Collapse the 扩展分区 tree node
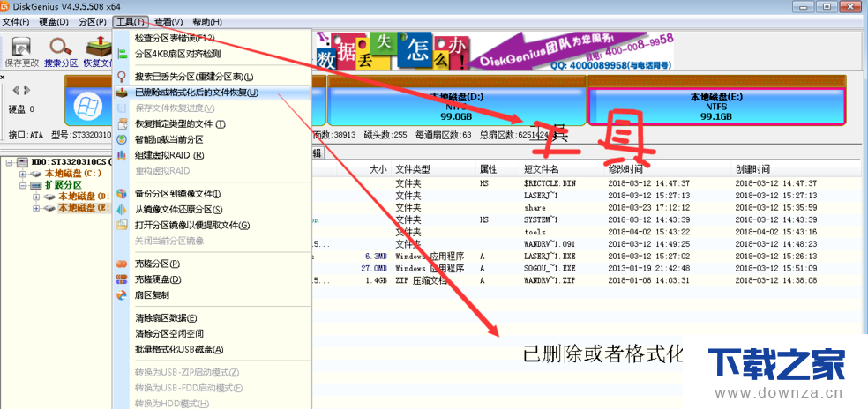Screen dimensions: 868x409 point(23,185)
